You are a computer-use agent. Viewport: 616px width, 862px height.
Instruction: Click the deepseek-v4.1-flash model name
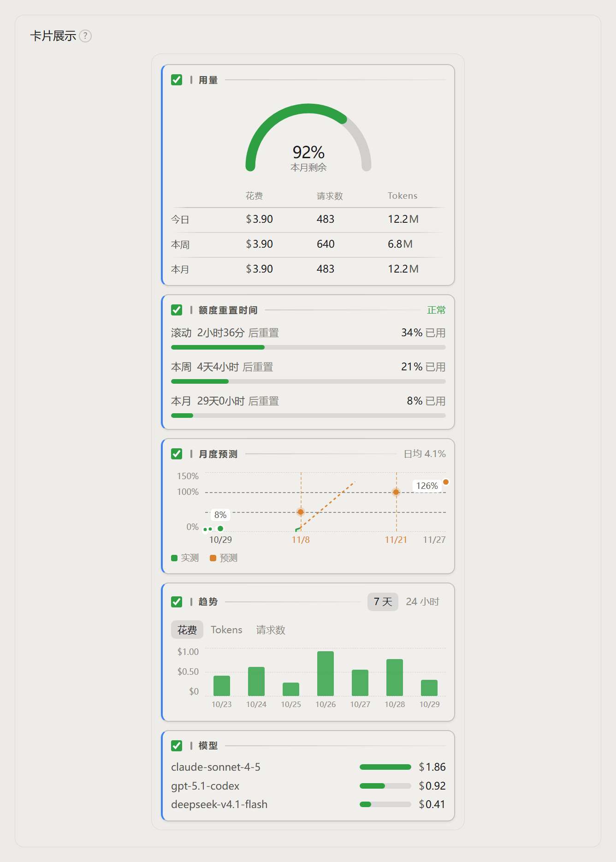pyautogui.click(x=219, y=804)
